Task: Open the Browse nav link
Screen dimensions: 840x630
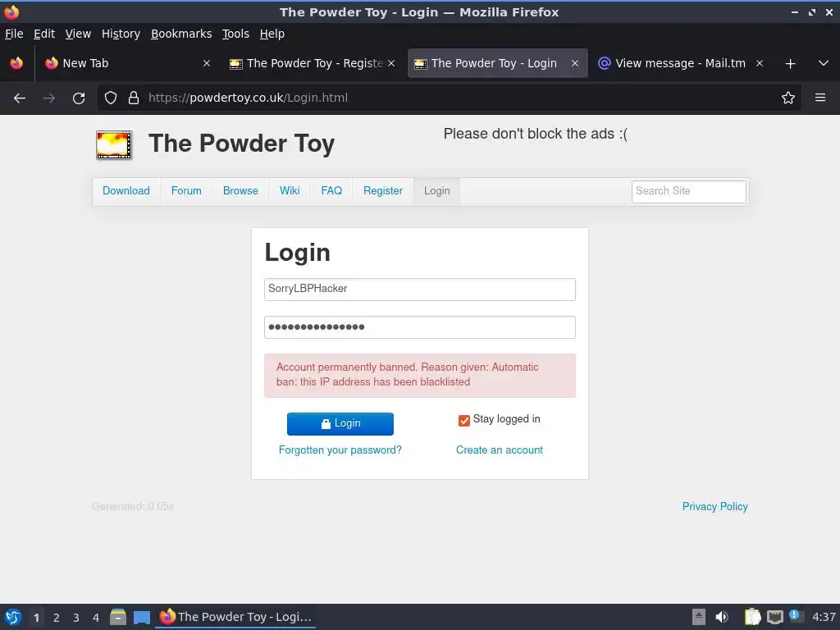Action: [240, 190]
